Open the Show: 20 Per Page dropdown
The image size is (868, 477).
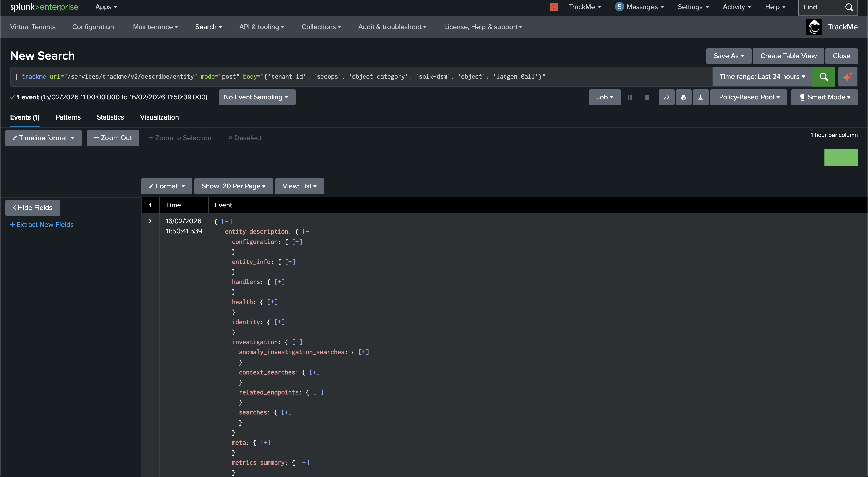click(x=234, y=186)
